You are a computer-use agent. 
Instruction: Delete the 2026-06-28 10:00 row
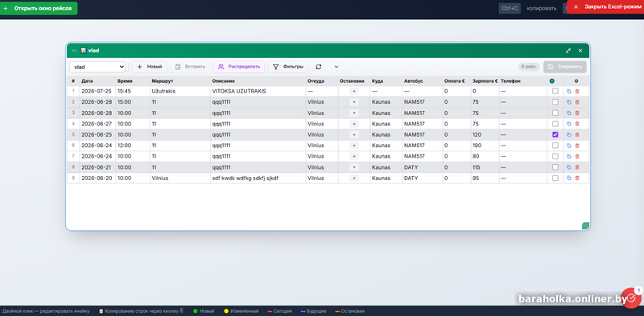pos(577,113)
